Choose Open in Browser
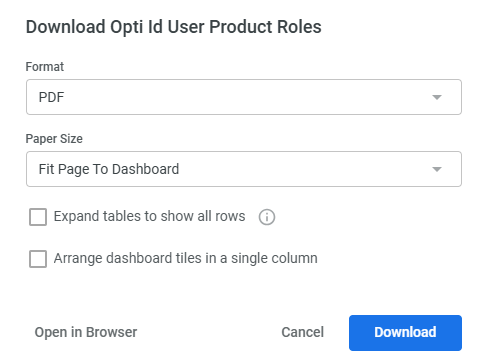 click(x=86, y=332)
